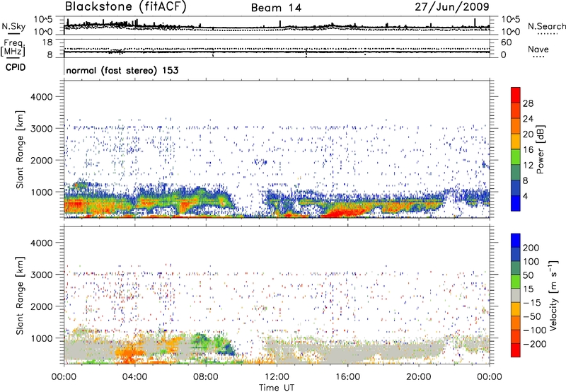Click the 'N.Search' legend label
The height and width of the screenshot is (392, 566).
(546, 26)
